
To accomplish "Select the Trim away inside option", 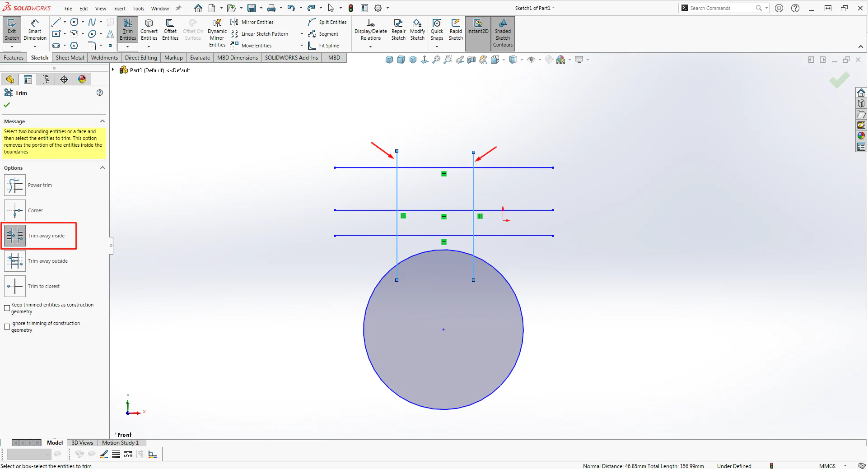I will pyautogui.click(x=15, y=236).
